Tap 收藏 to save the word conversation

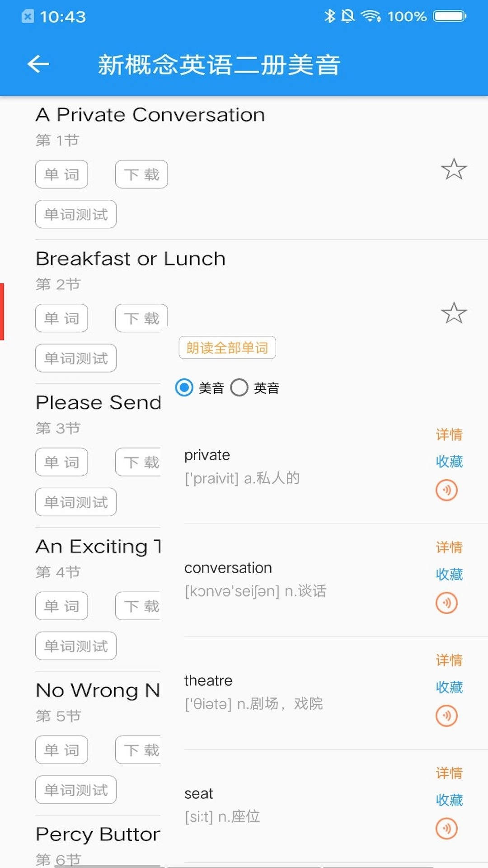[449, 575]
